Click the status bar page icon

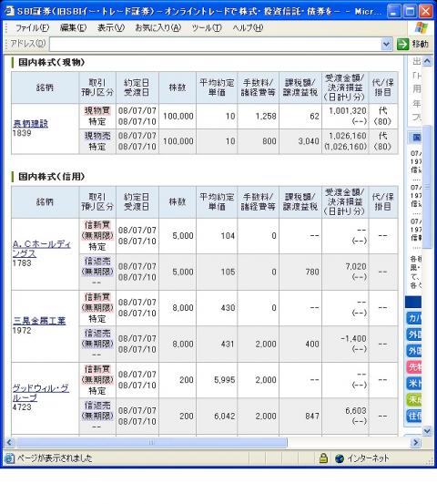[x=10, y=458]
